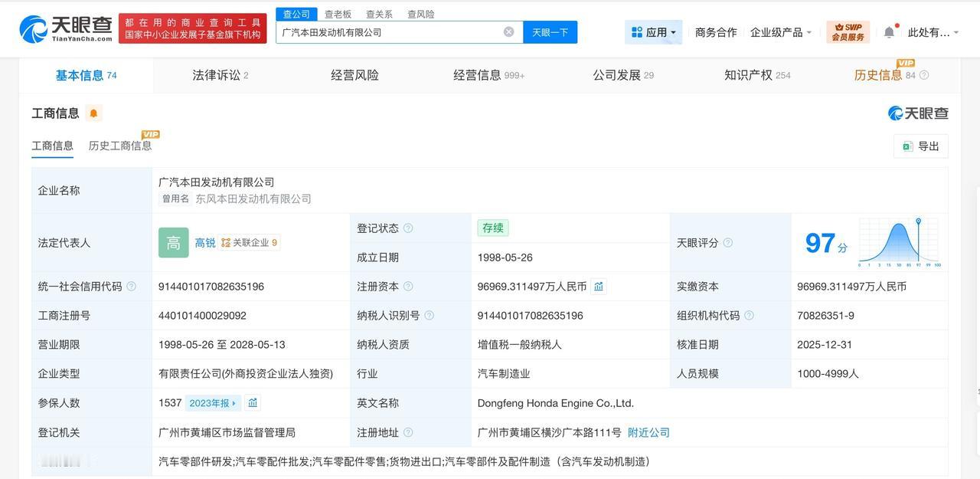
Task: Click the 97 分 score value
Action: pos(826,243)
